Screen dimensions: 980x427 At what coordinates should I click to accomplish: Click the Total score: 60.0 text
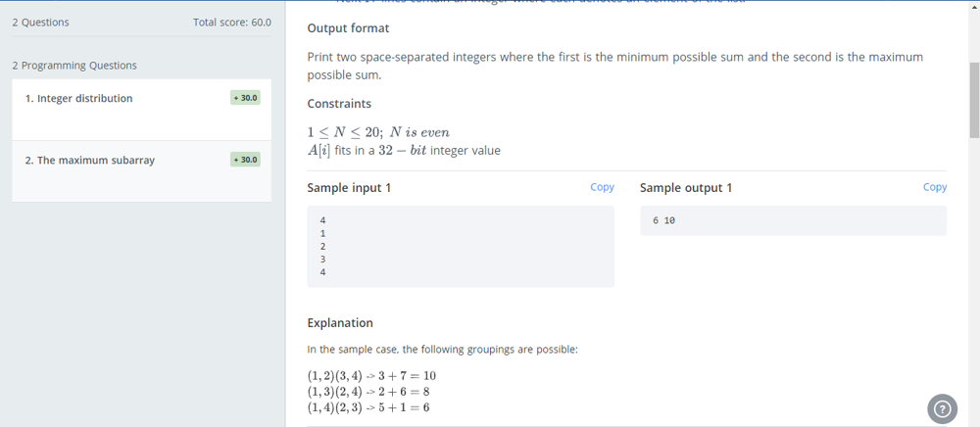click(232, 23)
